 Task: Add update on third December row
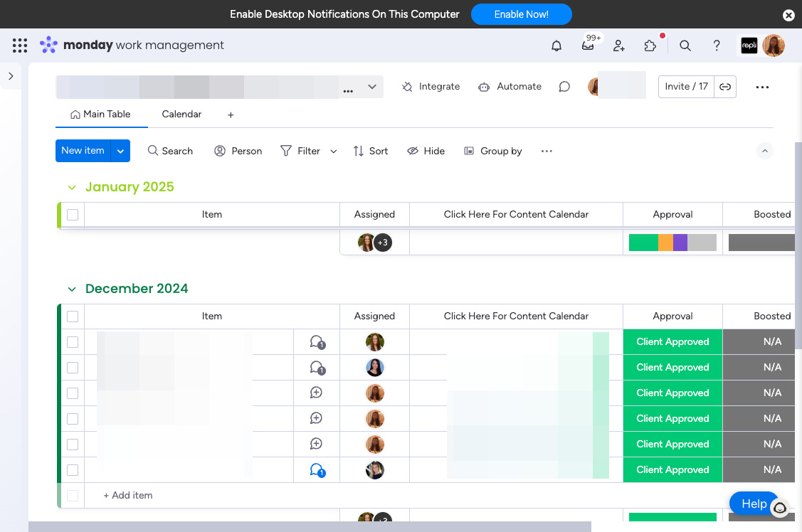[316, 393]
